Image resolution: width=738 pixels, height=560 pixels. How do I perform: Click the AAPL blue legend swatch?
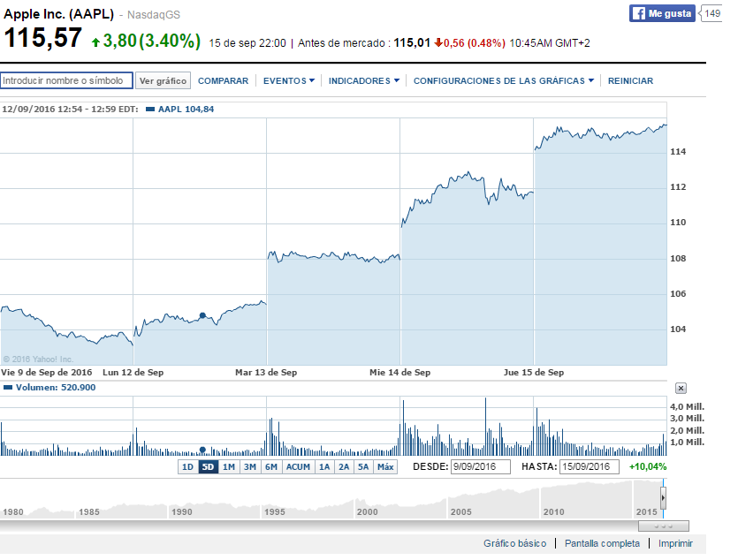point(150,109)
